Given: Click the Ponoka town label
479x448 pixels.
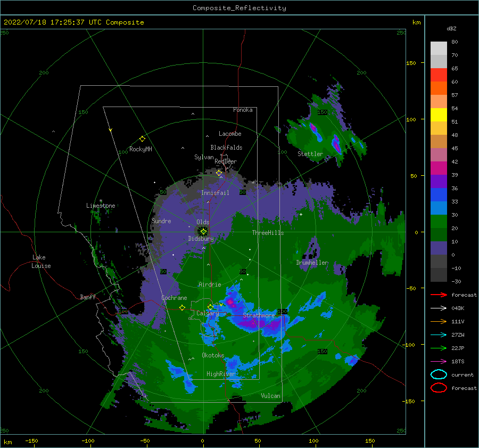Looking at the screenshot, I should point(243,110).
